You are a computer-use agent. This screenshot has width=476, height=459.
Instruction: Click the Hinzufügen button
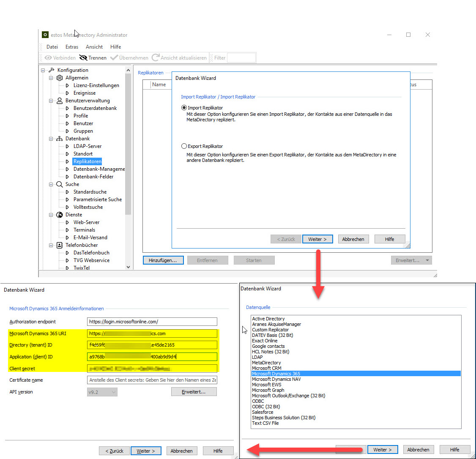point(163,260)
